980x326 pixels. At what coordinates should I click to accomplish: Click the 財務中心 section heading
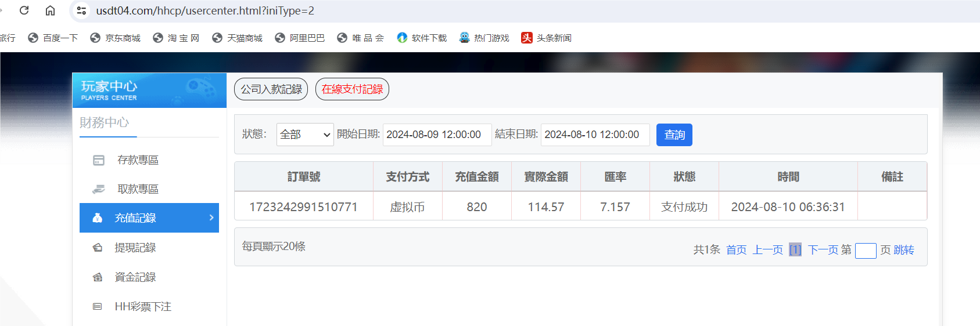click(x=105, y=122)
